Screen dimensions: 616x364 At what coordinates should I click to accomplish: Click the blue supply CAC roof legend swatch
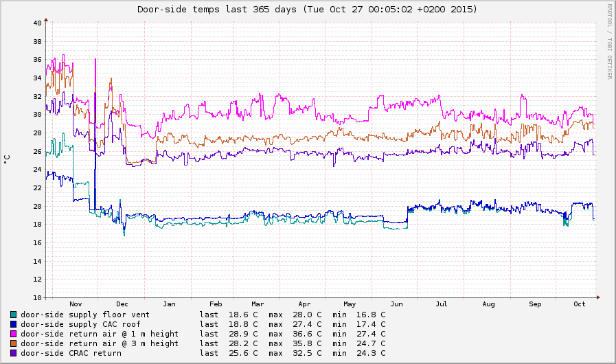(13, 324)
